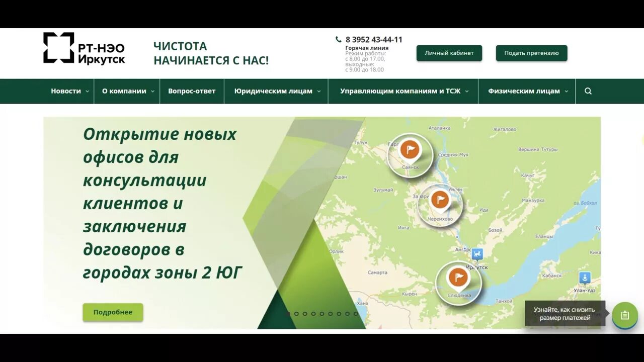
Task: Click the Подать претензию button
Action: (532, 53)
